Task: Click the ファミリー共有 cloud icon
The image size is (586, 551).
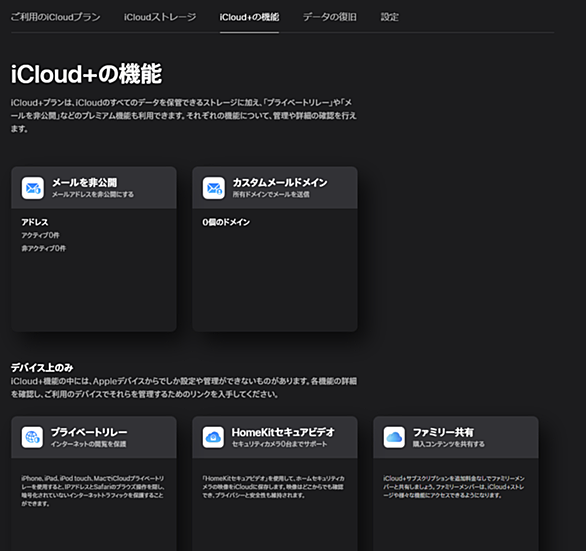Action: [x=394, y=437]
